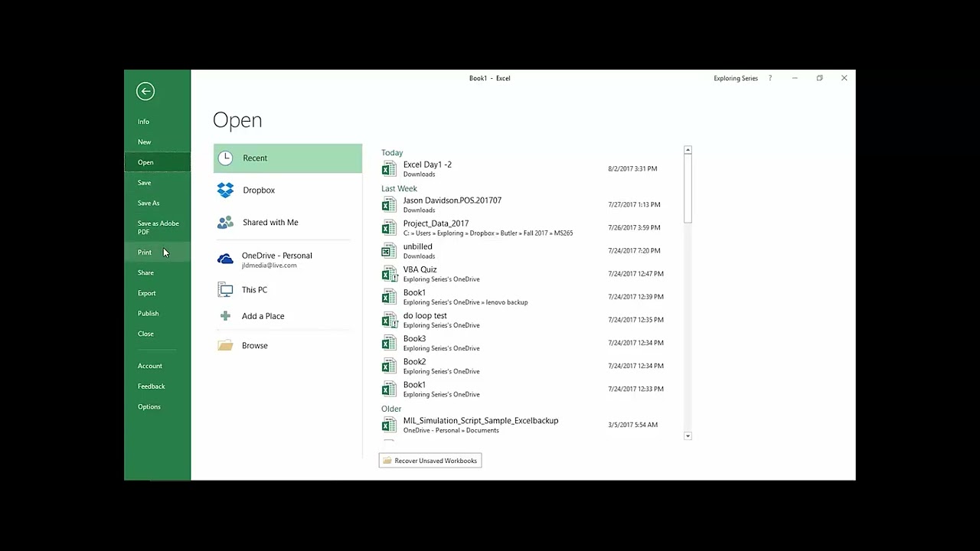Click the Excel icon beside Excel Day1 -2
Viewport: 980px width, 551px height.
pos(390,168)
